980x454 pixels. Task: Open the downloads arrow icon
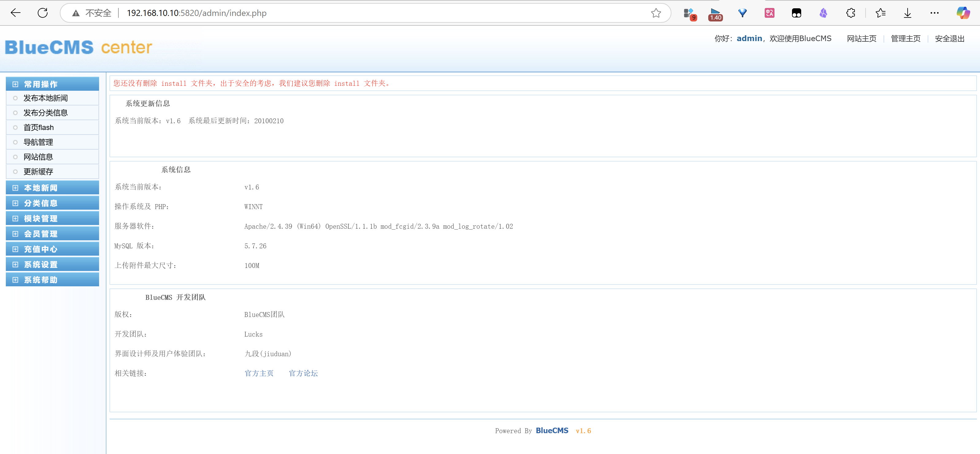point(908,13)
